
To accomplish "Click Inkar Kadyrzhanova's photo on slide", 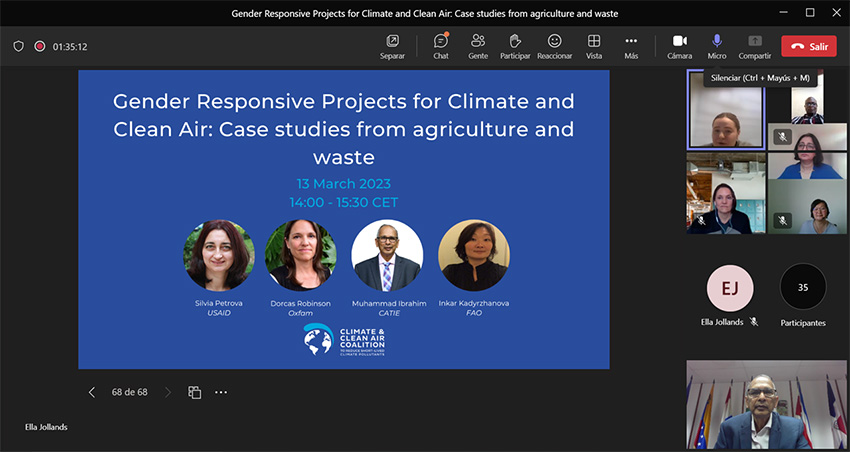I will 474,255.
